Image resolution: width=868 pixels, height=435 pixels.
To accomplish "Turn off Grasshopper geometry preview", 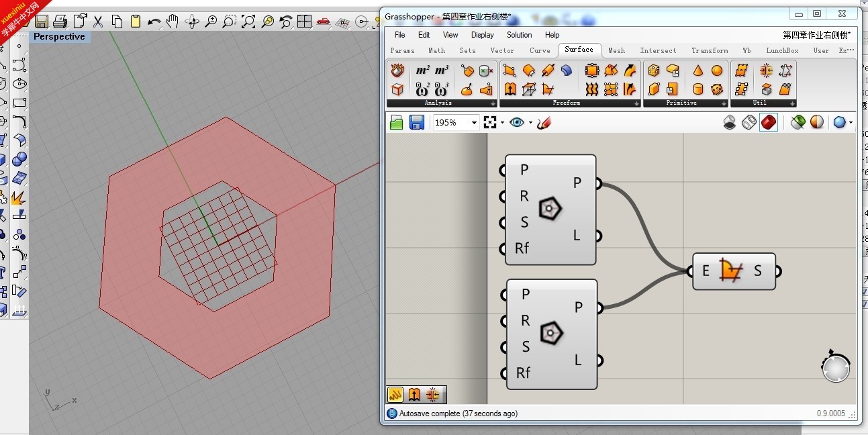I will click(x=730, y=122).
